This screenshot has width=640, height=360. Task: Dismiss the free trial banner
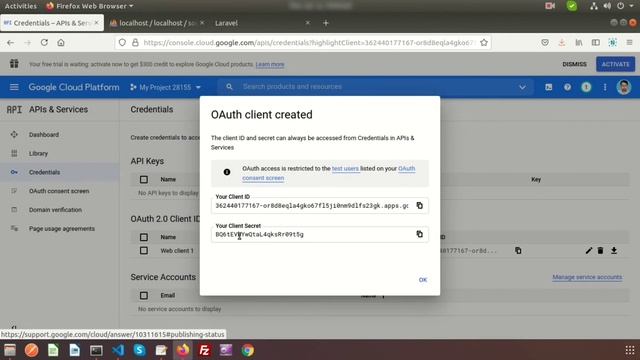tap(574, 64)
